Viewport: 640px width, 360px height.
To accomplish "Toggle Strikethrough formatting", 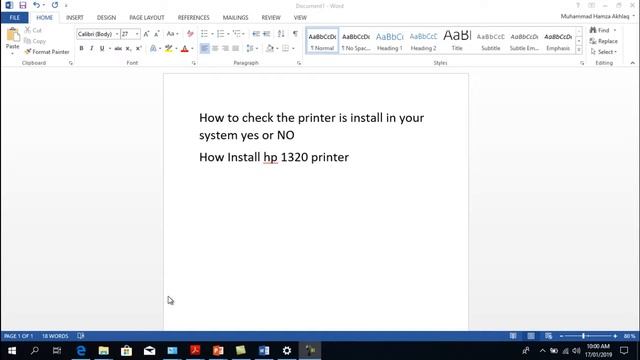I will [x=118, y=49].
